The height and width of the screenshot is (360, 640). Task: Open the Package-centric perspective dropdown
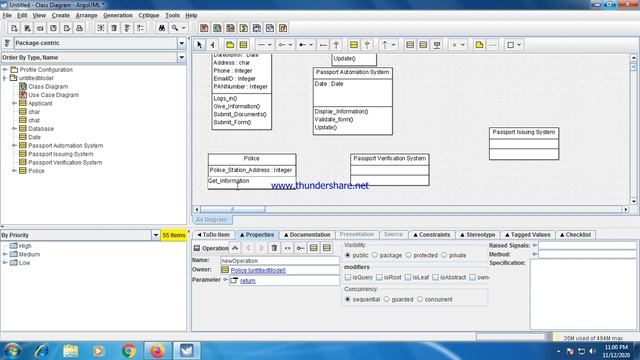coord(182,43)
